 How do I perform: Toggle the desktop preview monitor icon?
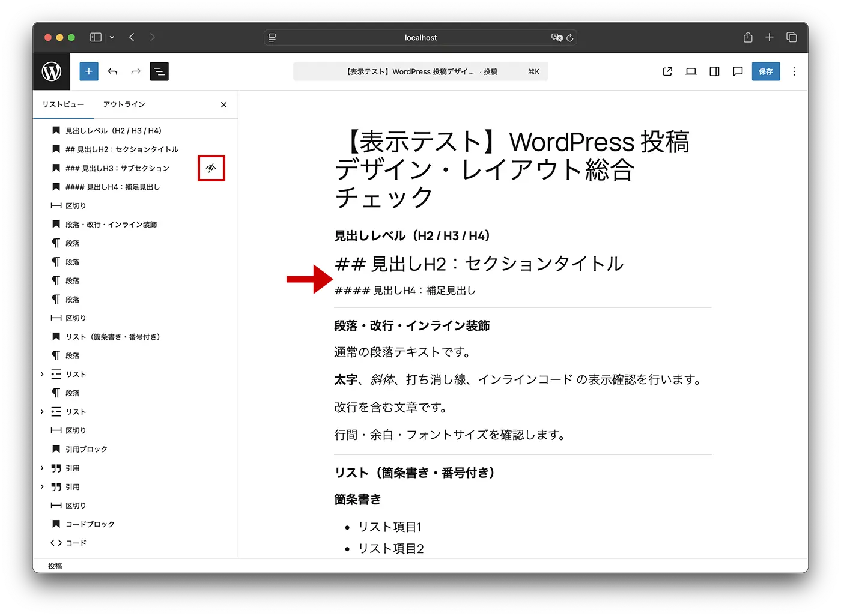tap(690, 71)
